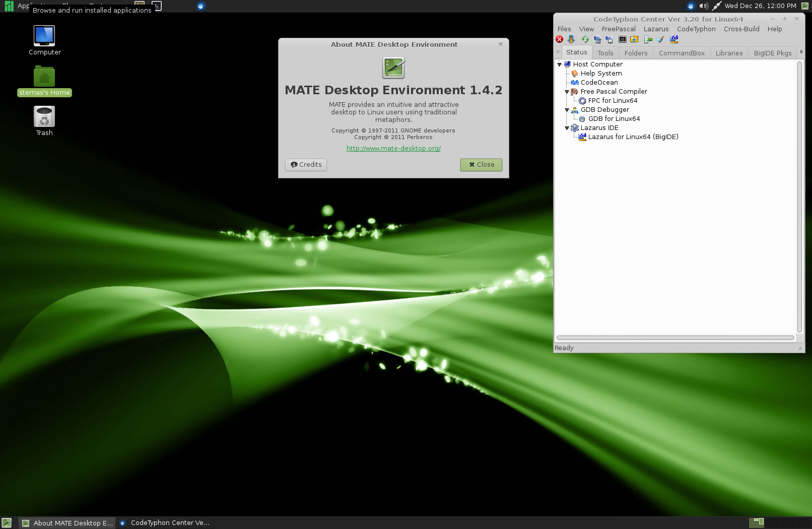Click the trash-can remove toolbar icon

(x=597, y=39)
